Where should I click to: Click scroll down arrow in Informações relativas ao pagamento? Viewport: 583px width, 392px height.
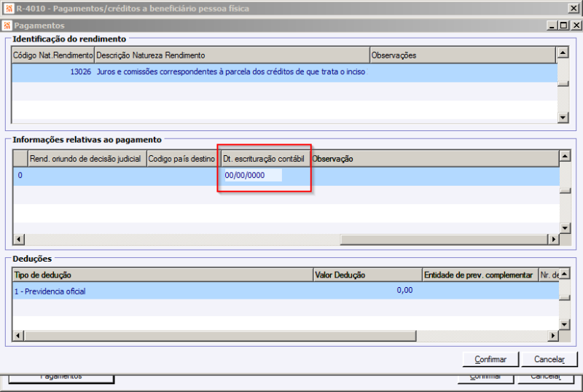coord(566,227)
